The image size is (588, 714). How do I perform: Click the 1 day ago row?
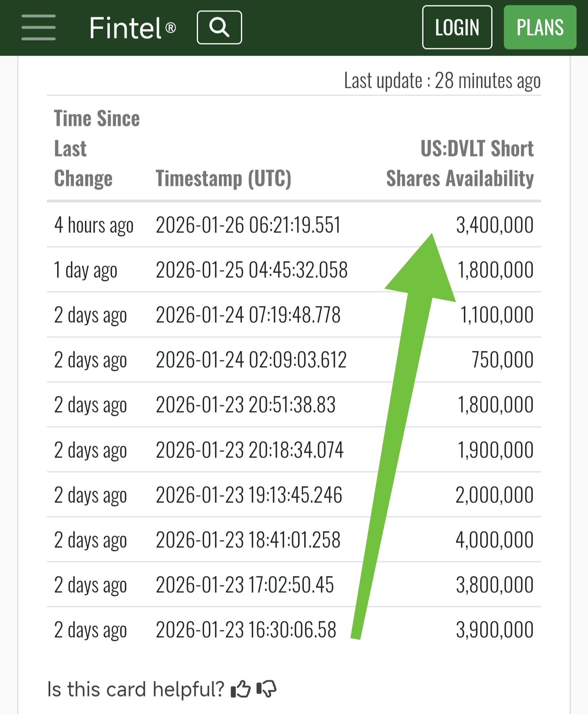coord(294,270)
